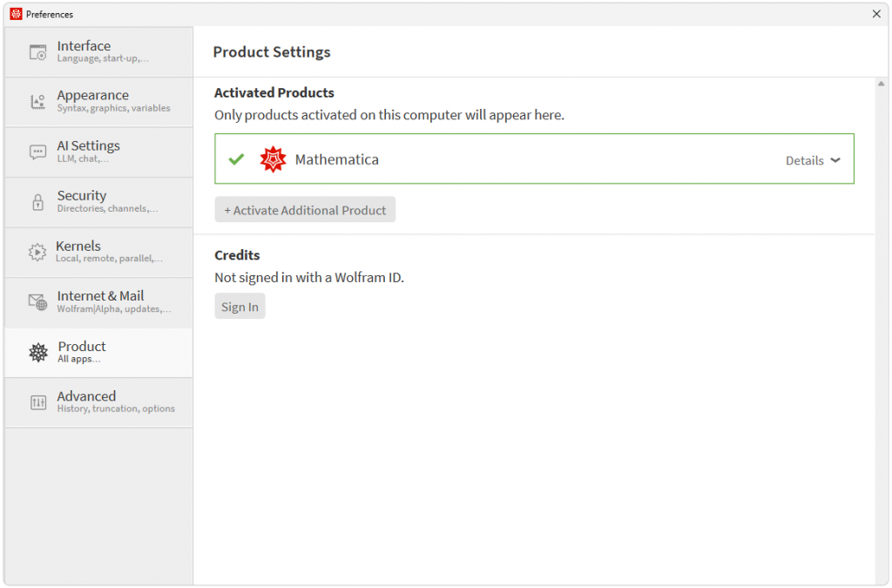This screenshot has width=892, height=588.
Task: Click the green activation checkmark
Action: [235, 159]
